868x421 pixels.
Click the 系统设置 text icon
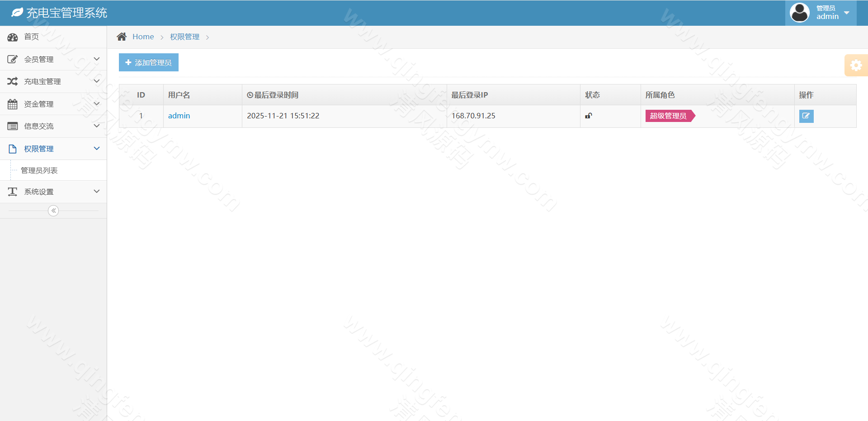(x=13, y=192)
